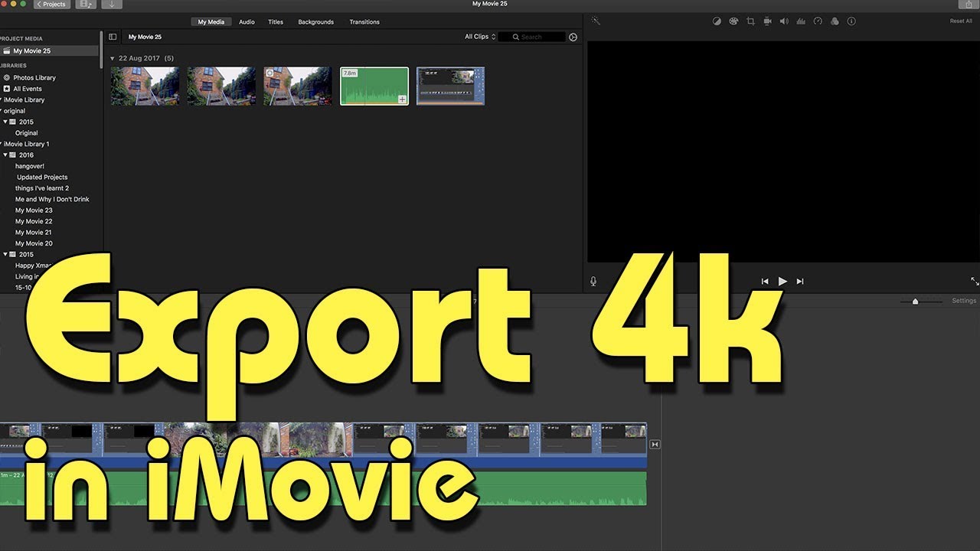This screenshot has width=980, height=551.
Task: Select My Movie 23 event
Action: [34, 210]
